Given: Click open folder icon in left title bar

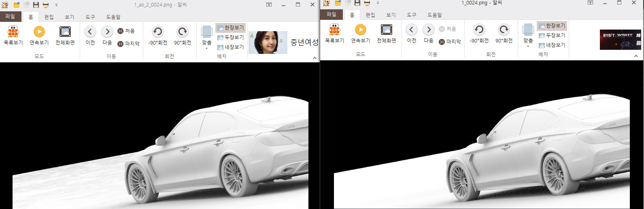Looking at the screenshot, I should (17, 5).
